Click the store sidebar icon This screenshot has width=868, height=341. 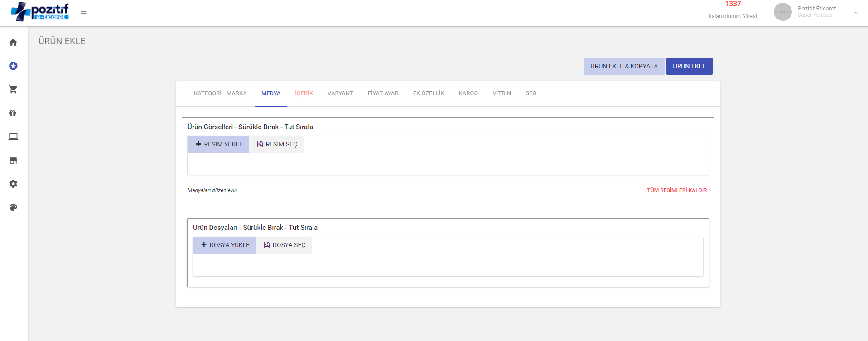(13, 161)
